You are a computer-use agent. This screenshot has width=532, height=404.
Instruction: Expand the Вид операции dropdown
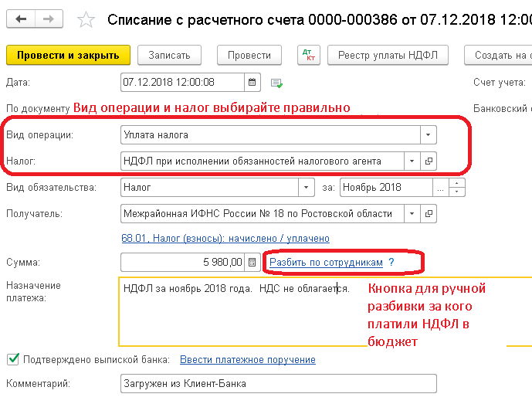429,135
